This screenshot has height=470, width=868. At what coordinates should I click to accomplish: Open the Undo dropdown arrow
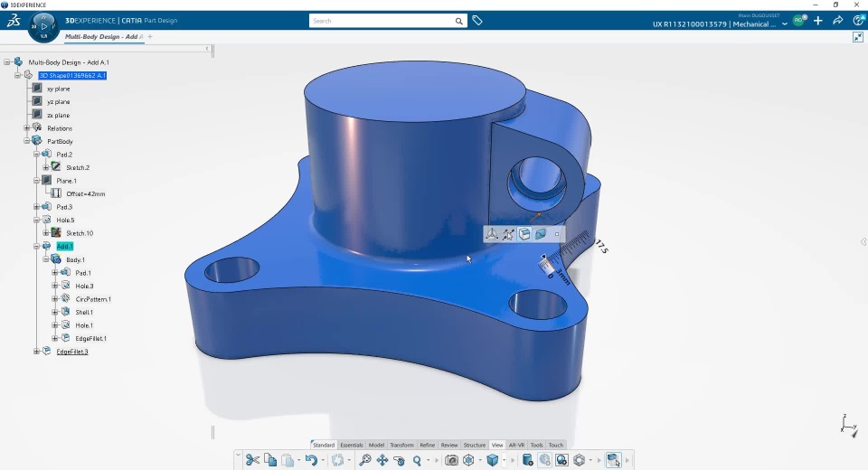click(323, 461)
